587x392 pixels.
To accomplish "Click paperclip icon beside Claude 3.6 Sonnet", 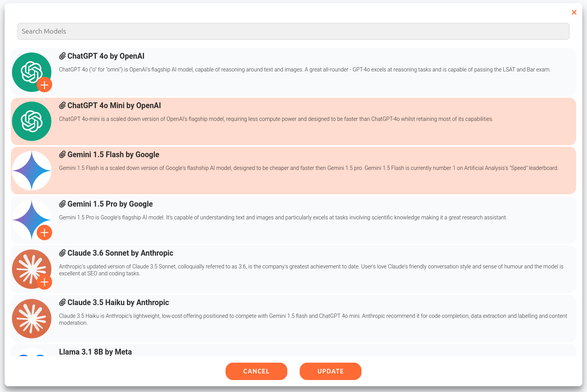I will coord(63,253).
